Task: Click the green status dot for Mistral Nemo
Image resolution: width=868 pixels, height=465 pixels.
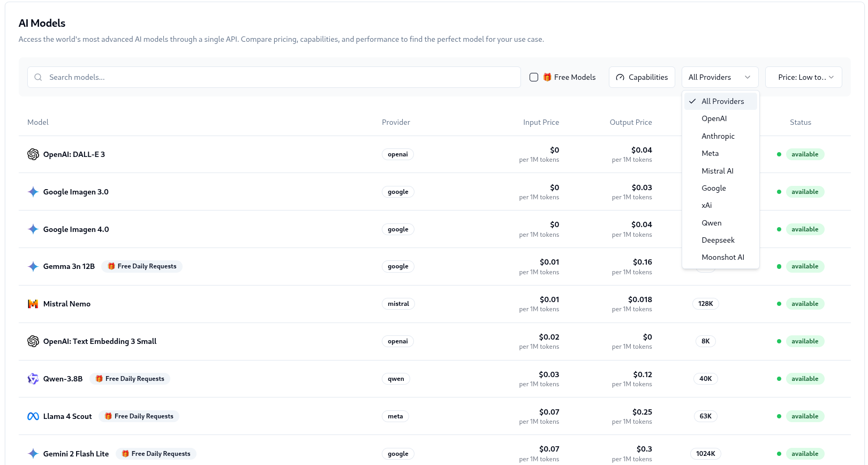Action: 779,304
